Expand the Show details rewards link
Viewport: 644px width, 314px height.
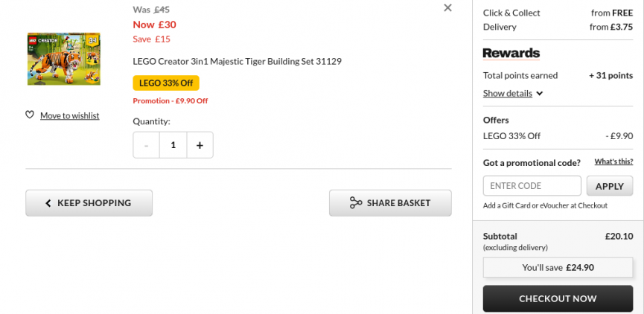coord(508,94)
